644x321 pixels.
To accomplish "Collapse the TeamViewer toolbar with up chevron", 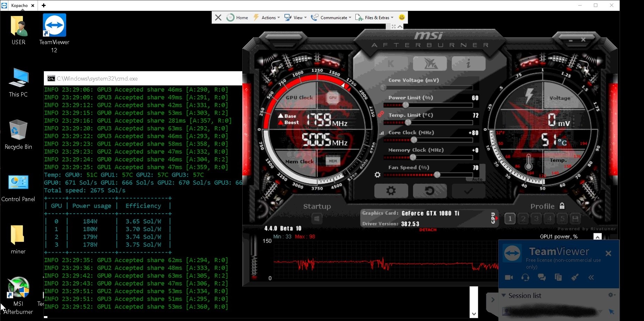I will pos(400,26).
